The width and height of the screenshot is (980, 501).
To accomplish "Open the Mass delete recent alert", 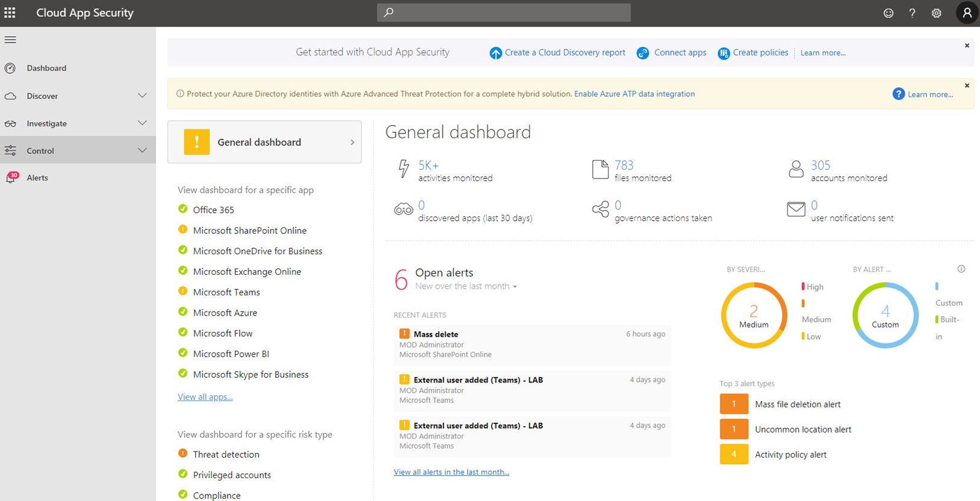I will [532, 346].
